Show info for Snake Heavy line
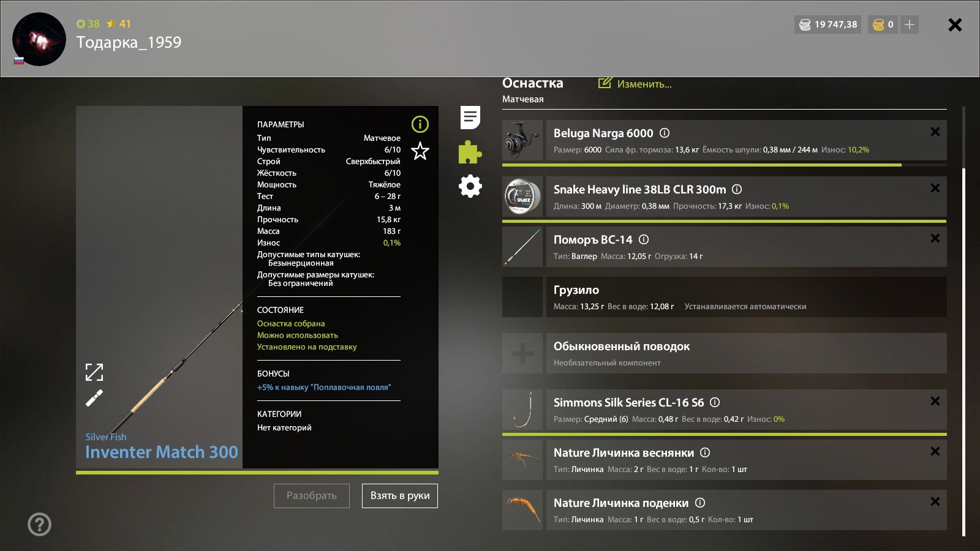 click(x=737, y=189)
